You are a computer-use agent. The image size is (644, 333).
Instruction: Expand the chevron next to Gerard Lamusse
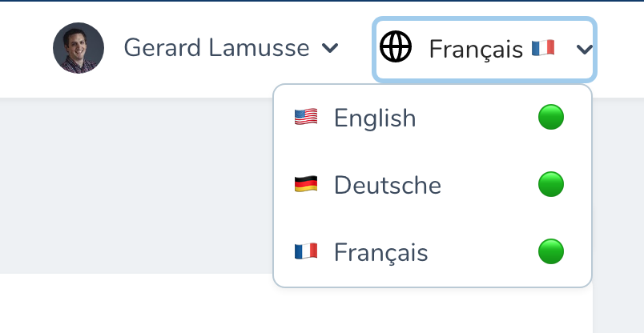pyautogui.click(x=330, y=48)
